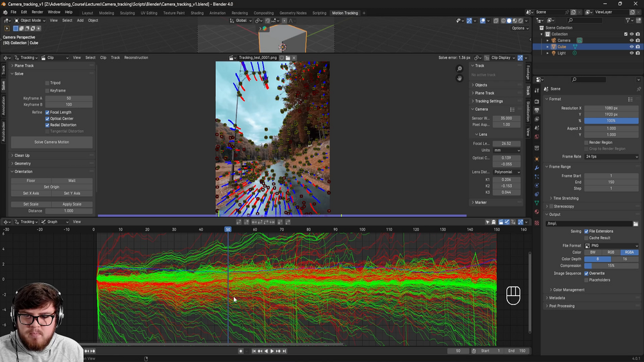Screen dimensions: 644x362
Task: Expand the Tracking Settings panel
Action: [488, 101]
